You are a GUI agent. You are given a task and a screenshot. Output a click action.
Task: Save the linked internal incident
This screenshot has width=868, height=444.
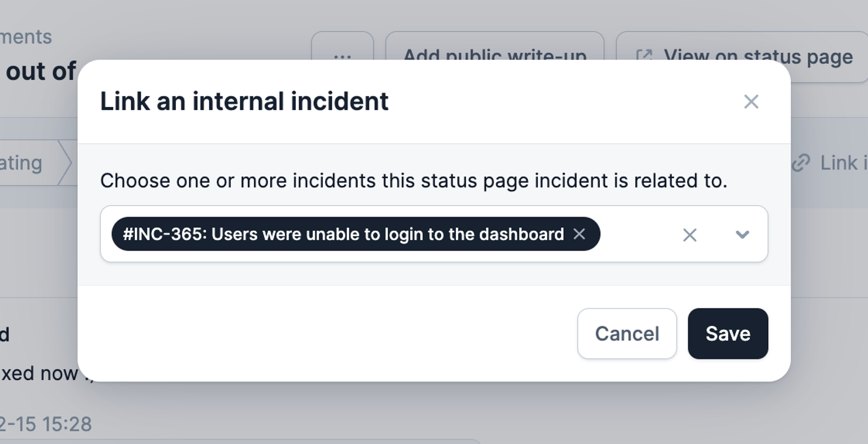pyautogui.click(x=728, y=334)
